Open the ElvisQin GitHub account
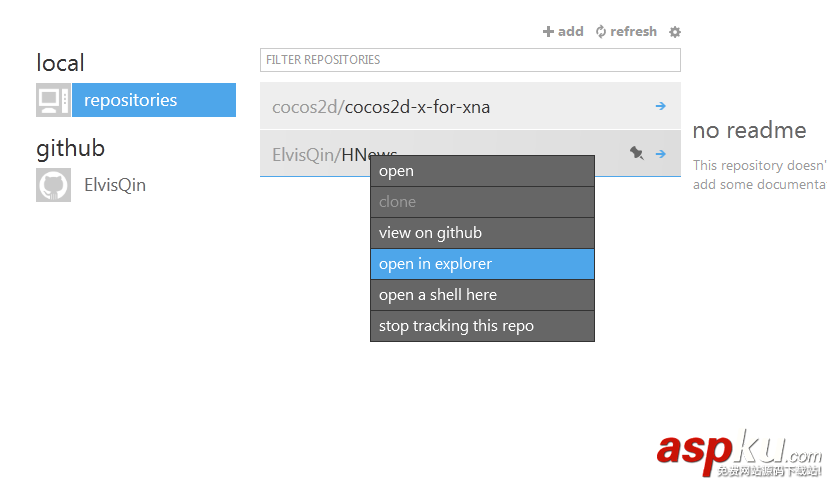The width and height of the screenshot is (827, 483). pyautogui.click(x=115, y=185)
